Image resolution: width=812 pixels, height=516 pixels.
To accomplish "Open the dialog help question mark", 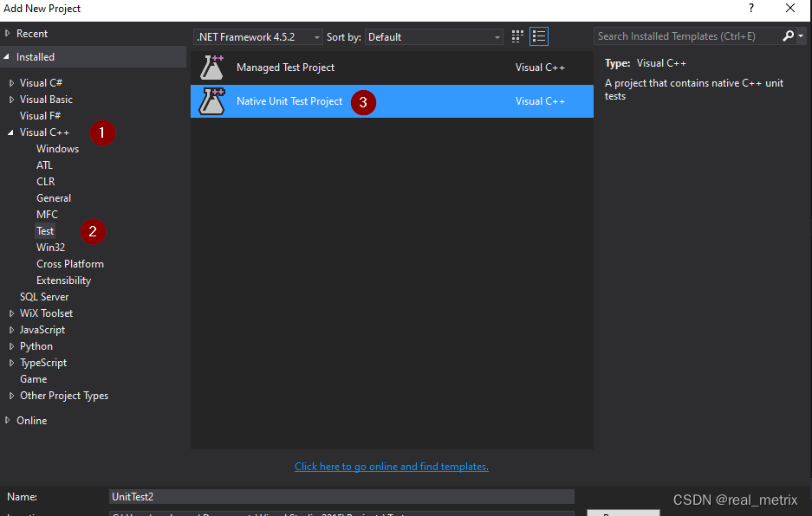I will 750,9.
